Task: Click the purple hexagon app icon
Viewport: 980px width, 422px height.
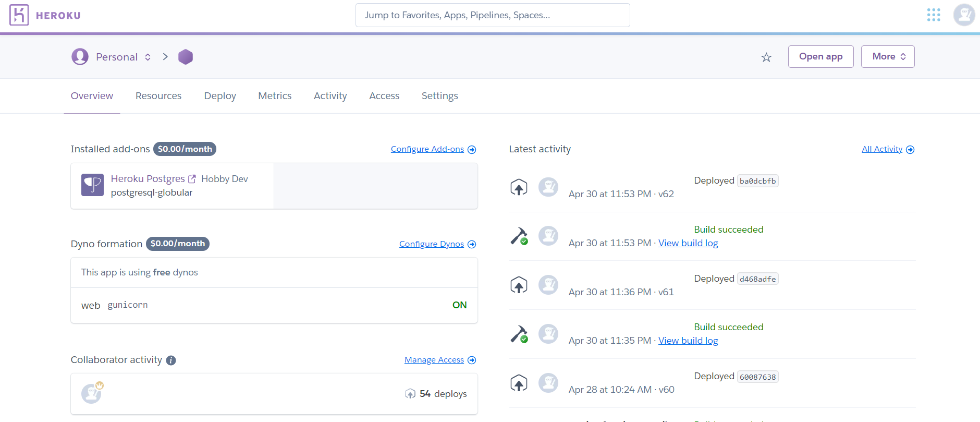Action: tap(186, 57)
